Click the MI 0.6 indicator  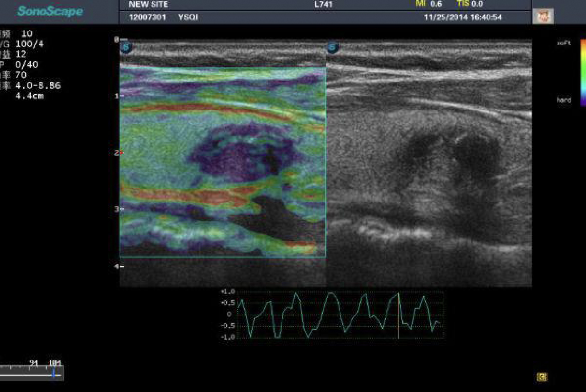pyautogui.click(x=428, y=4)
